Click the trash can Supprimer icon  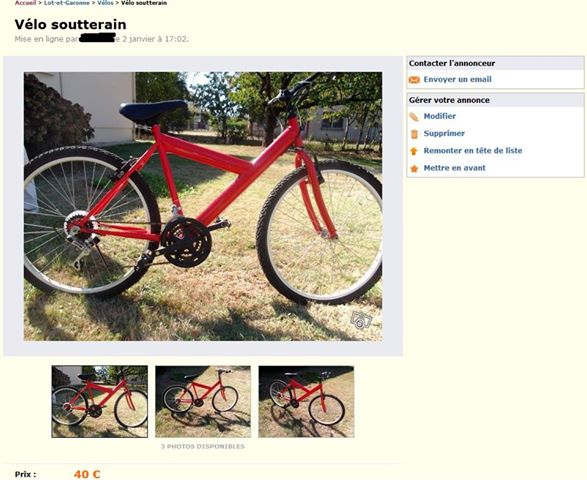[x=414, y=134]
